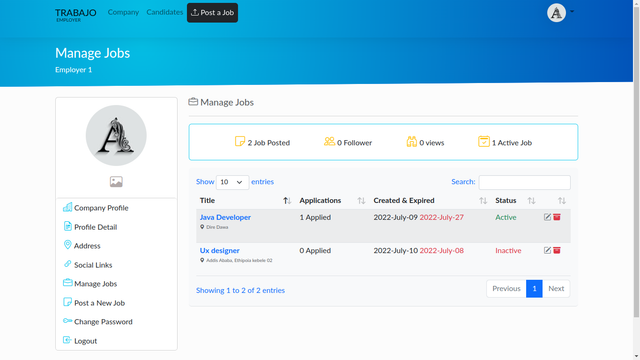640x360 pixels.
Task: Delete the Java Developer job
Action: pyautogui.click(x=557, y=217)
